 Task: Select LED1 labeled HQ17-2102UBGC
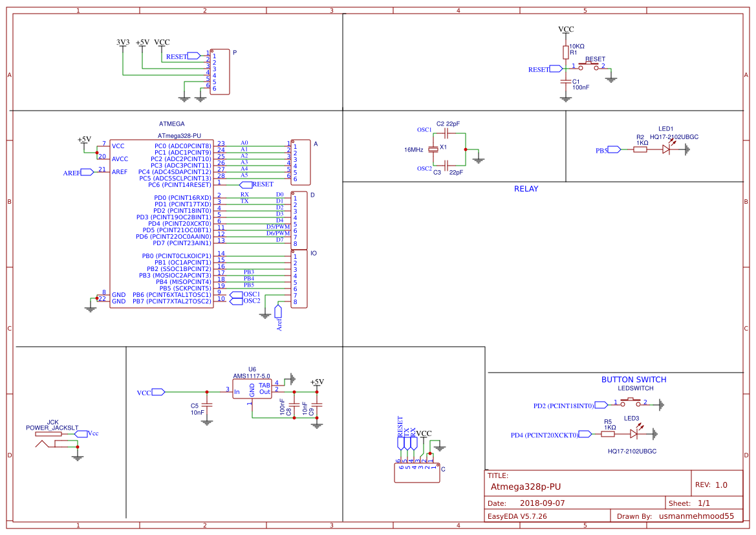tap(667, 149)
